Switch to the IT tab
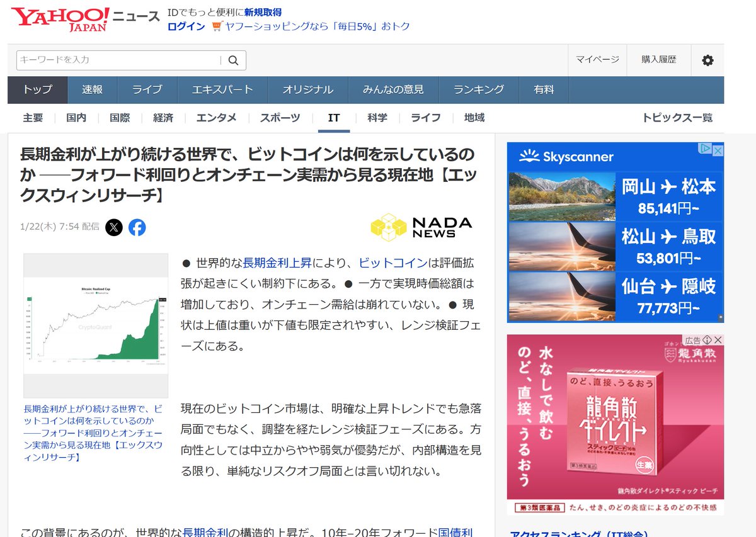This screenshot has height=537, width=756. [x=334, y=117]
